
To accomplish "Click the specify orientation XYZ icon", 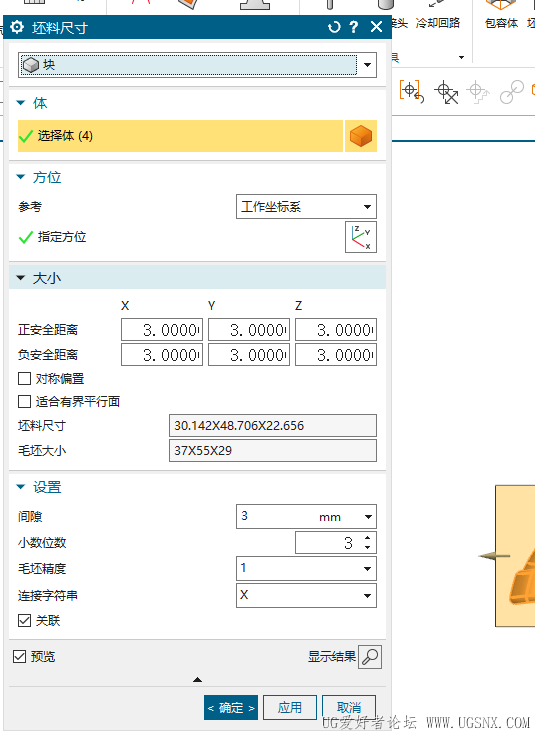I will click(361, 237).
